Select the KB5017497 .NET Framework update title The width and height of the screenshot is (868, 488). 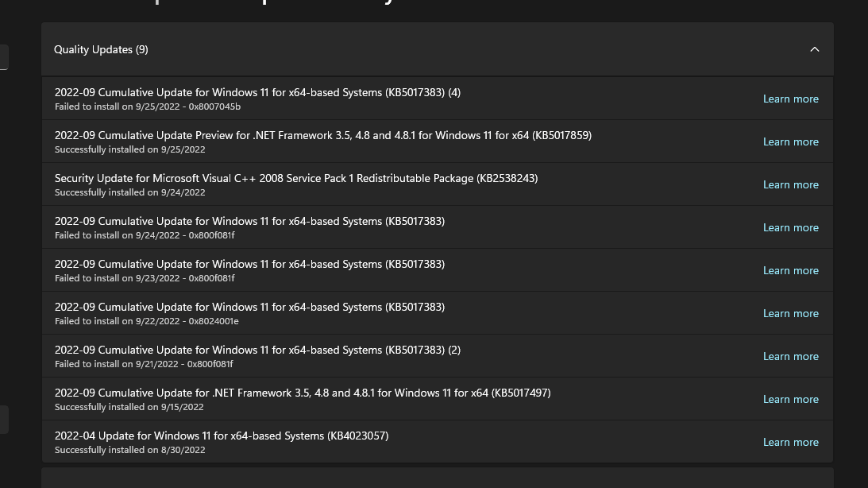(x=303, y=393)
